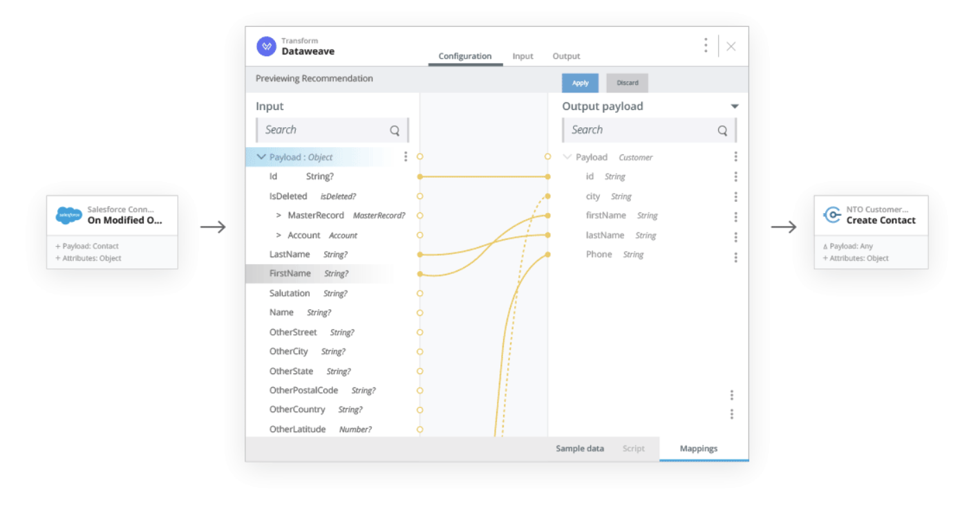Select the IsDeleted input row label
Screen dimensions: 980x509
288,196
